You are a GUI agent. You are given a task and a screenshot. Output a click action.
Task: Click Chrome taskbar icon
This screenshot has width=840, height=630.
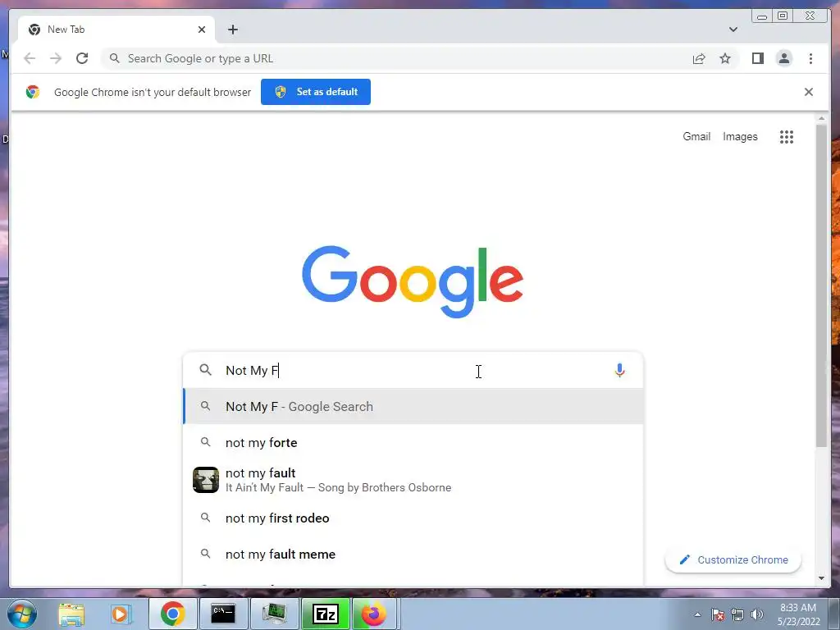[x=172, y=614]
